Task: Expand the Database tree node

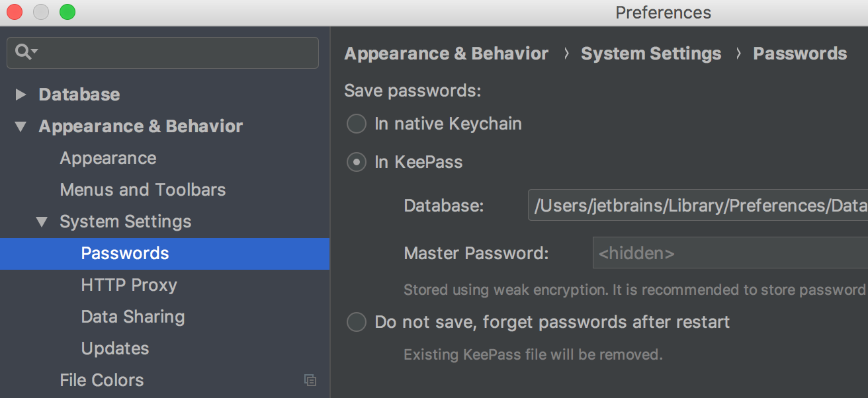Action: click(21, 95)
